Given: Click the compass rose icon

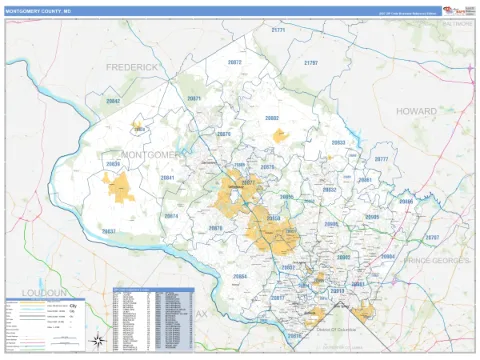Looking at the screenshot, I should coord(98,341).
